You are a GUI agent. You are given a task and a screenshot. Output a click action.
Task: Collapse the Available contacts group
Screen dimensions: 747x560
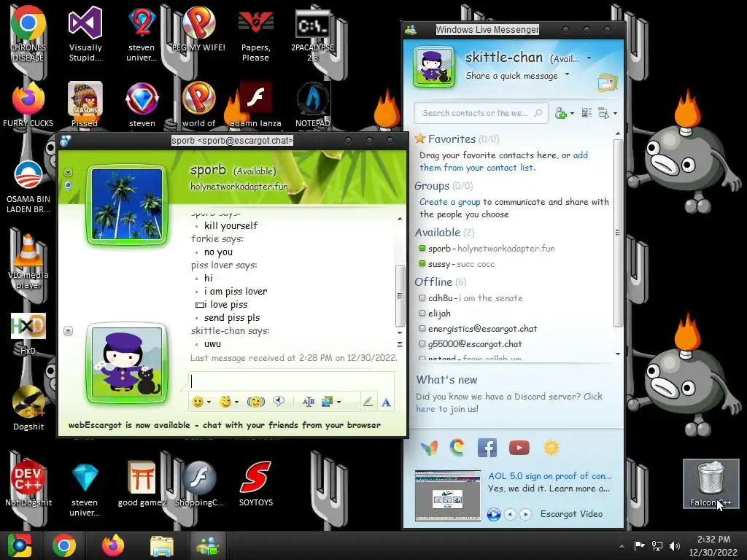pyautogui.click(x=438, y=233)
